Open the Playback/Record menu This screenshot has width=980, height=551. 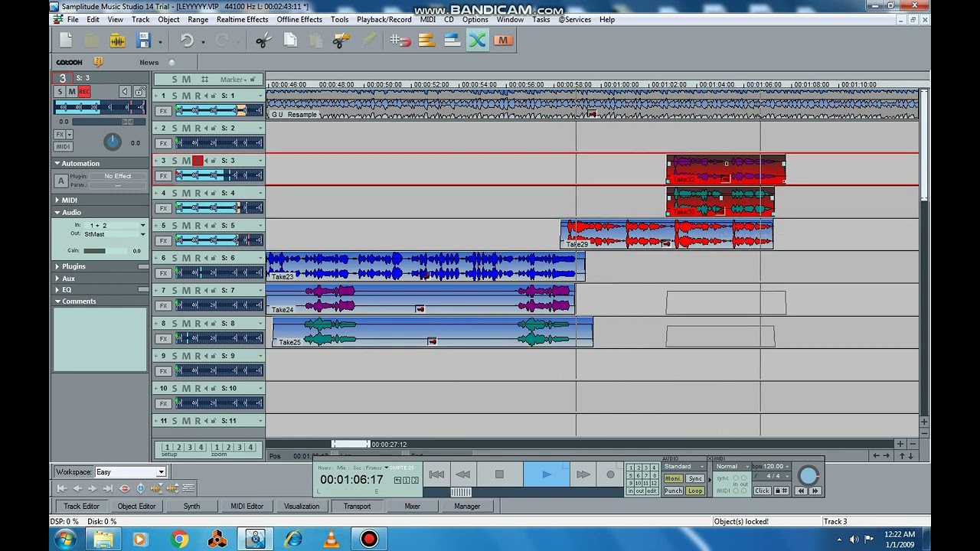[384, 19]
